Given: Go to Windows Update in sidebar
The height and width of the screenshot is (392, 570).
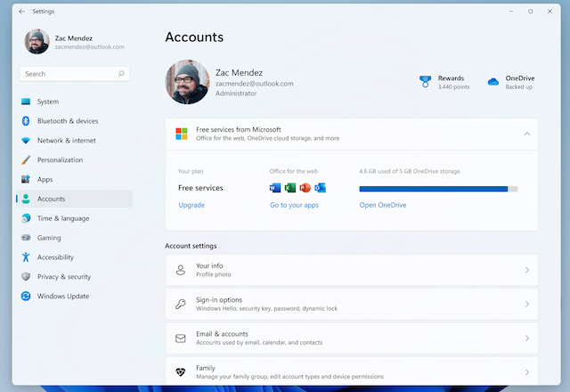Looking at the screenshot, I should tap(62, 296).
